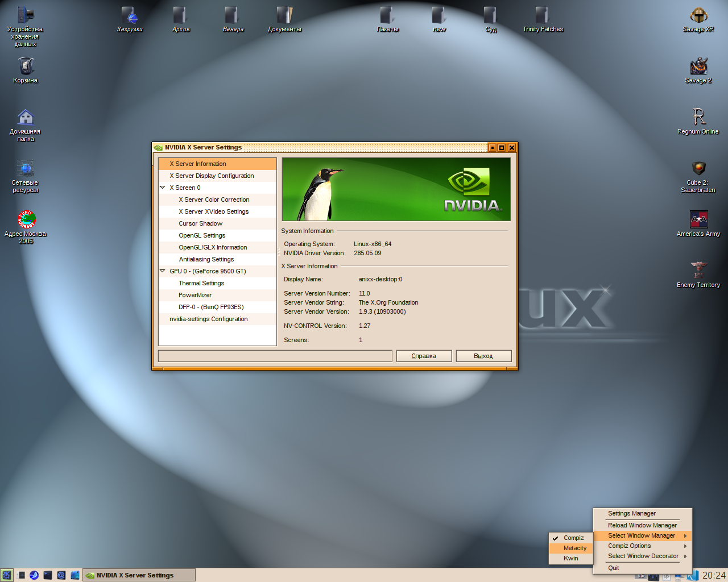
Task: Launch America's Army from the desktop
Action: [698, 224]
